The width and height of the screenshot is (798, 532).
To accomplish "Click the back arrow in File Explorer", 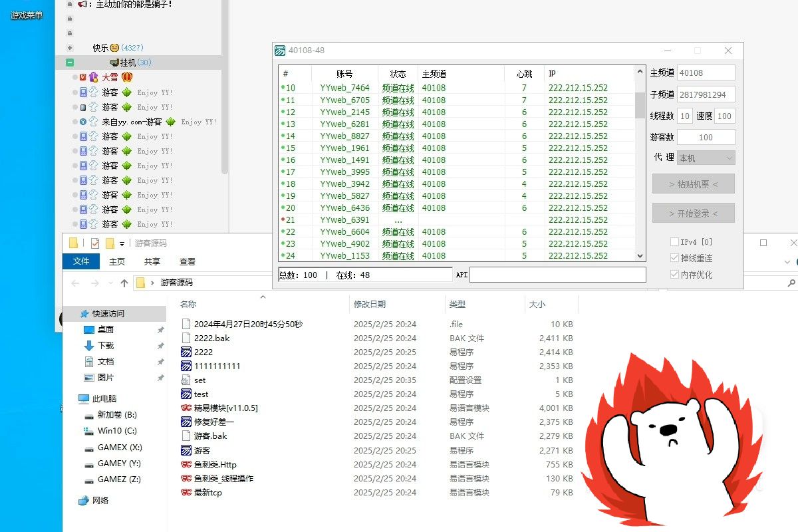I will 75,283.
